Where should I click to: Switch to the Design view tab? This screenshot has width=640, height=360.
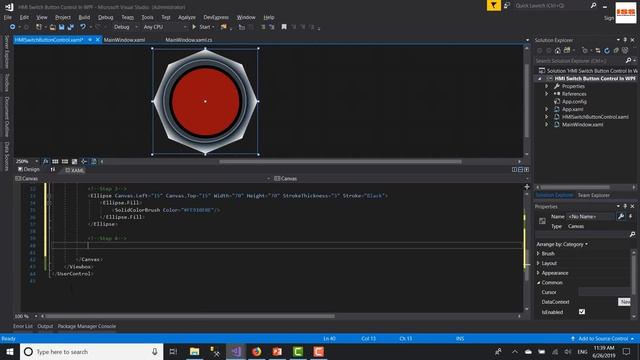pos(29,169)
